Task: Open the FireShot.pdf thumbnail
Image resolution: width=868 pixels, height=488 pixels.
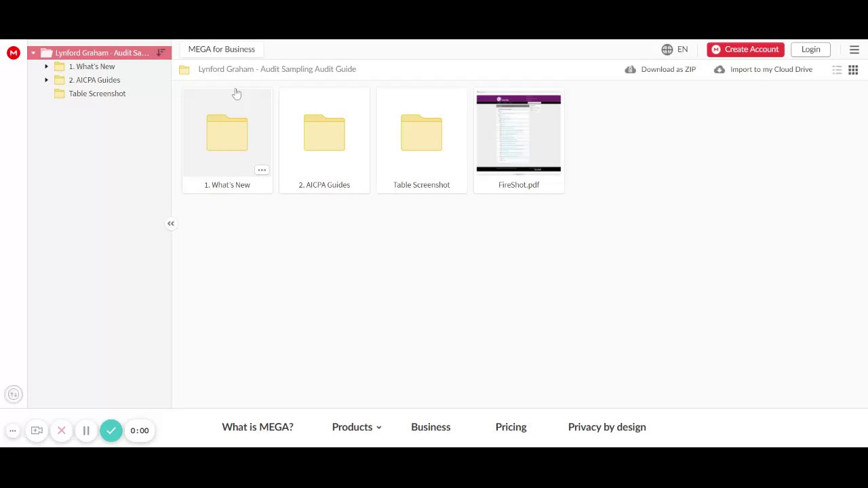Action: pos(519,133)
